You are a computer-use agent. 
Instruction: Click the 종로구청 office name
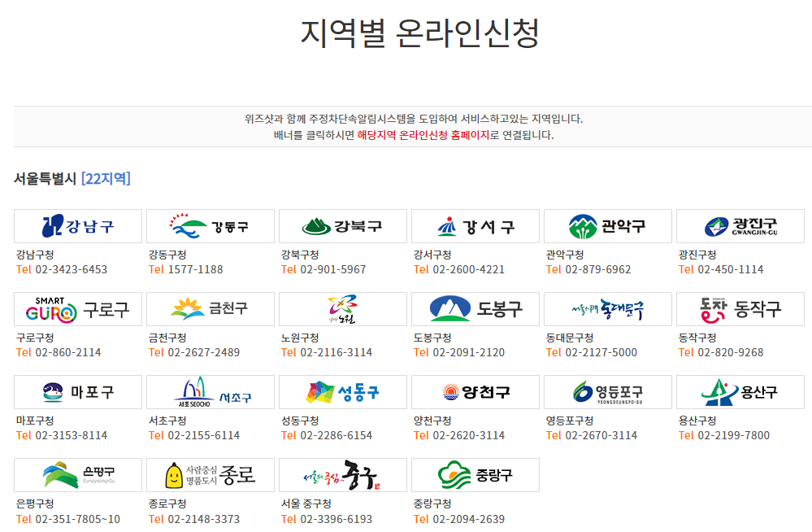[167, 504]
